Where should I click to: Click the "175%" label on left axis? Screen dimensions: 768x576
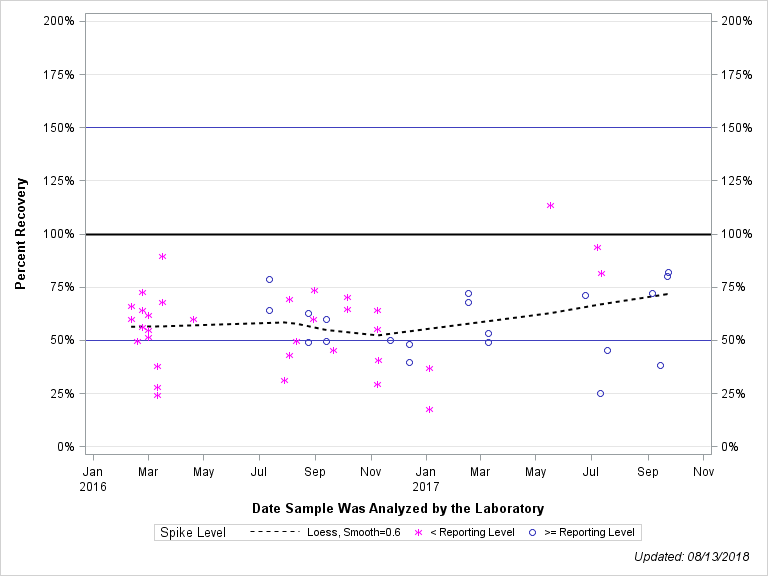(x=59, y=74)
